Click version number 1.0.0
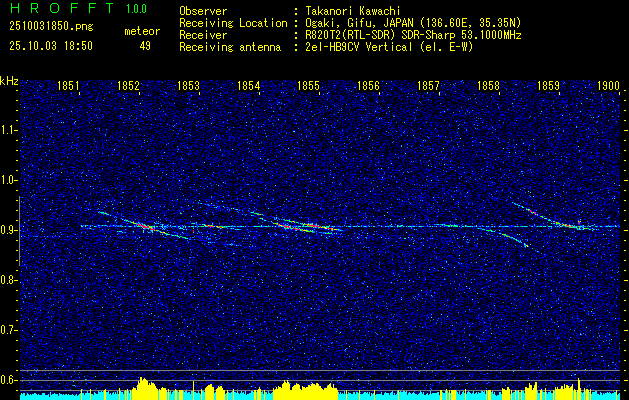The height and width of the screenshot is (400, 629). [136, 9]
